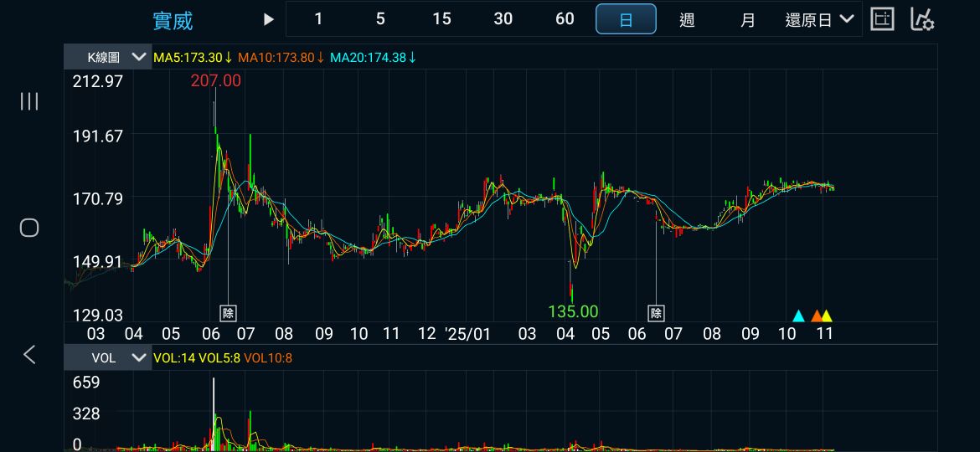
Task: Tap the 212.97 price axis label
Action: click(98, 81)
